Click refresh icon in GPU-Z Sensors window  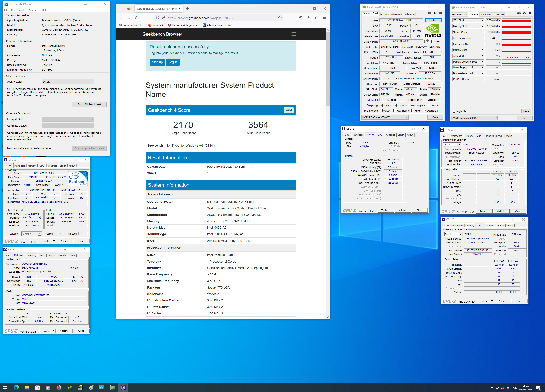(x=524, y=14)
